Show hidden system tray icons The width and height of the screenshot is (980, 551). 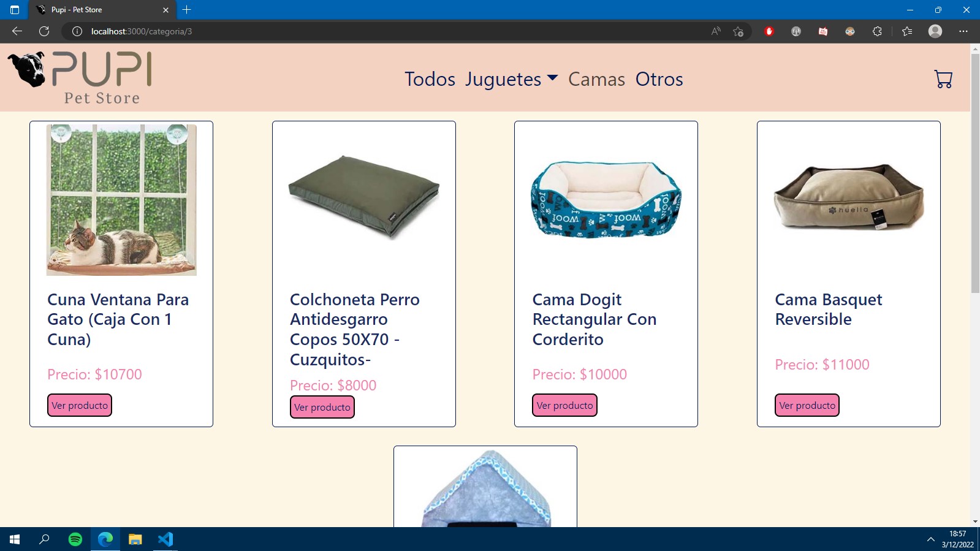tap(930, 539)
